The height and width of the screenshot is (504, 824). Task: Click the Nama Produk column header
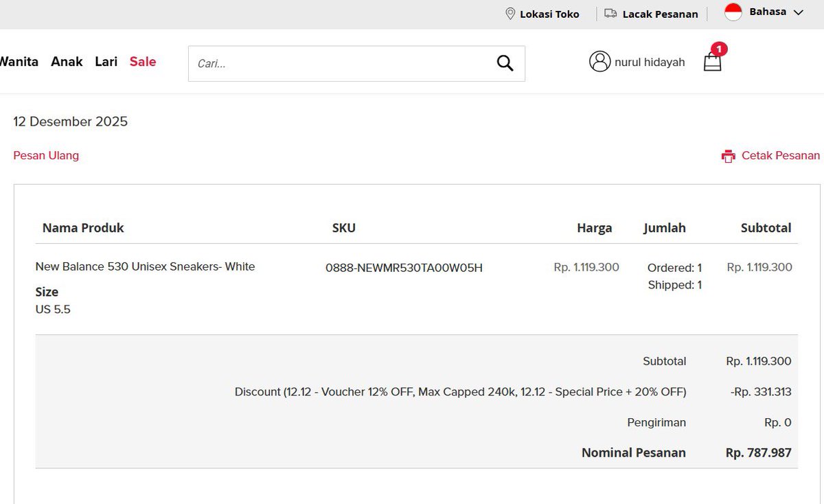83,228
